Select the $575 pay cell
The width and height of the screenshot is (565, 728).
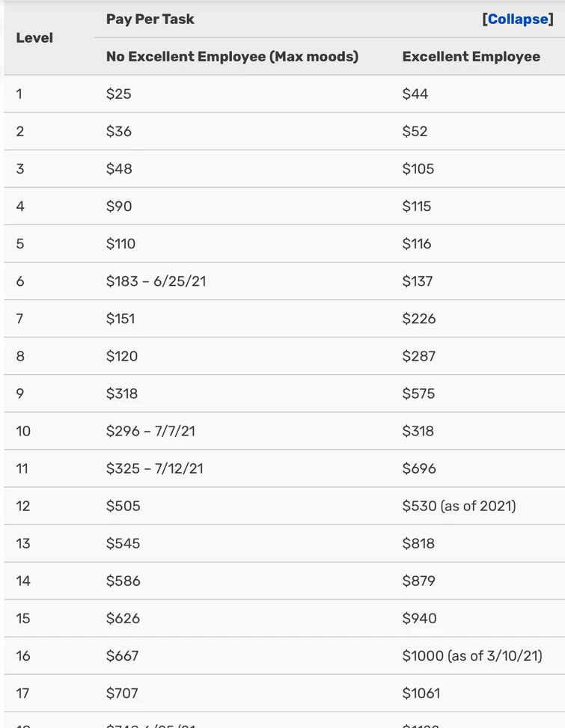point(418,394)
